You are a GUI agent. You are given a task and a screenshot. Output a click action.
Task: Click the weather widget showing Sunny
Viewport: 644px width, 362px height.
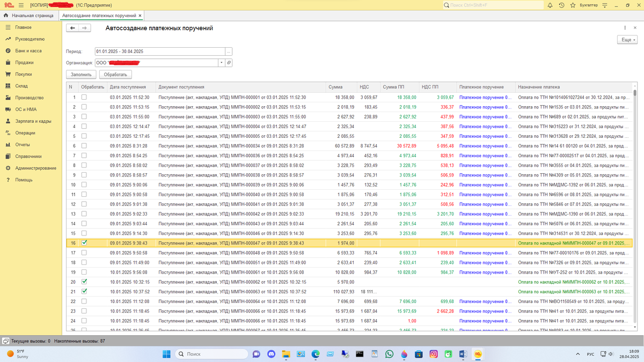tap(18, 353)
